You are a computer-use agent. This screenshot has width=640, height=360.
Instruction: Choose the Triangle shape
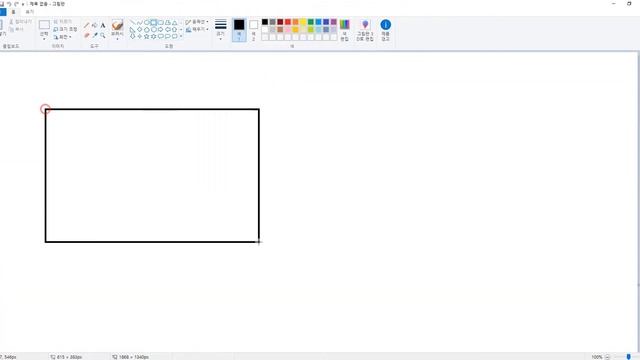(175, 22)
